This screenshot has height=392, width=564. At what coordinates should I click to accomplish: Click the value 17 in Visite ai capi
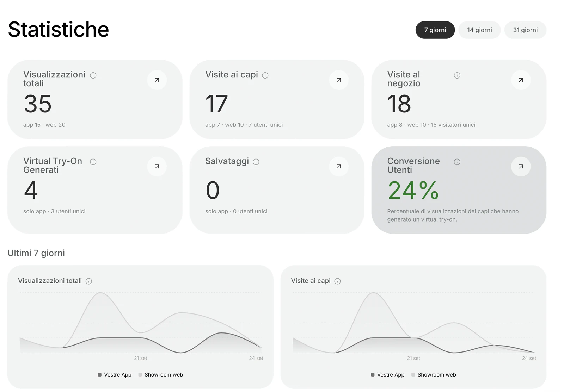click(x=216, y=104)
